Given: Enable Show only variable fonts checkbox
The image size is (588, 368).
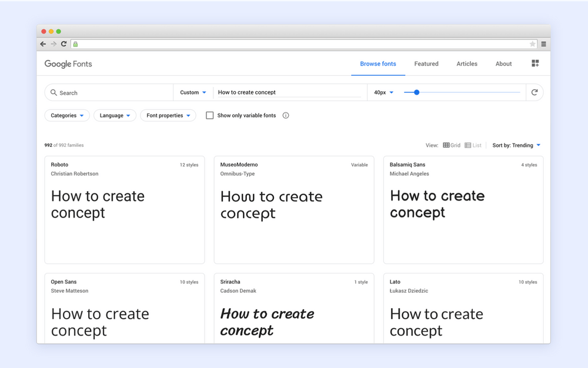Looking at the screenshot, I should click(210, 115).
